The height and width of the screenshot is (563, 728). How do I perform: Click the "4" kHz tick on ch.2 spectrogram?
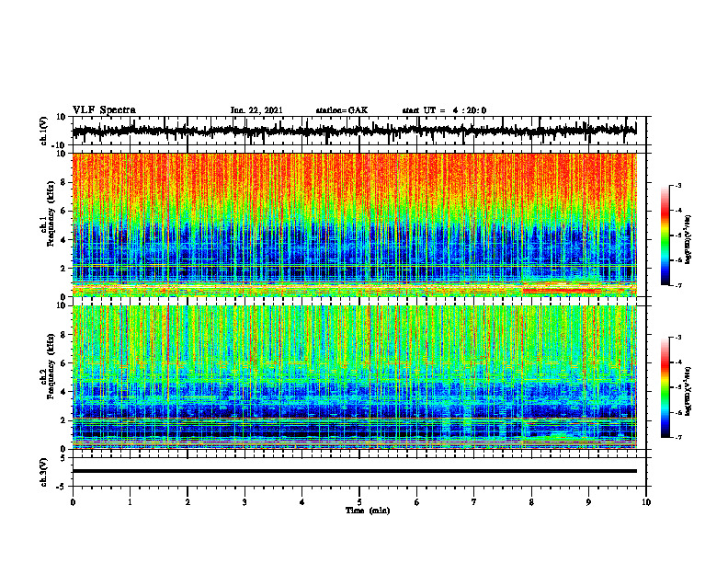(64, 392)
